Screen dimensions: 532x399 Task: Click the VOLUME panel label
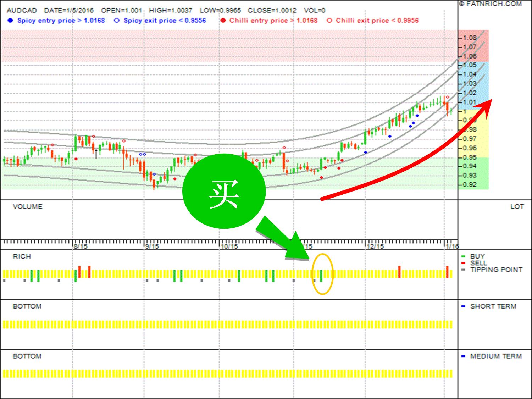point(28,206)
